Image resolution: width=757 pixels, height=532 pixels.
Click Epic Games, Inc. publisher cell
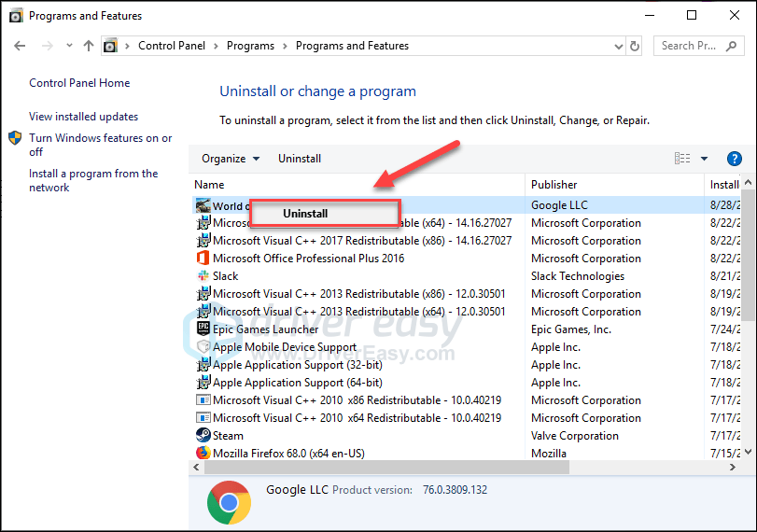[571, 329]
